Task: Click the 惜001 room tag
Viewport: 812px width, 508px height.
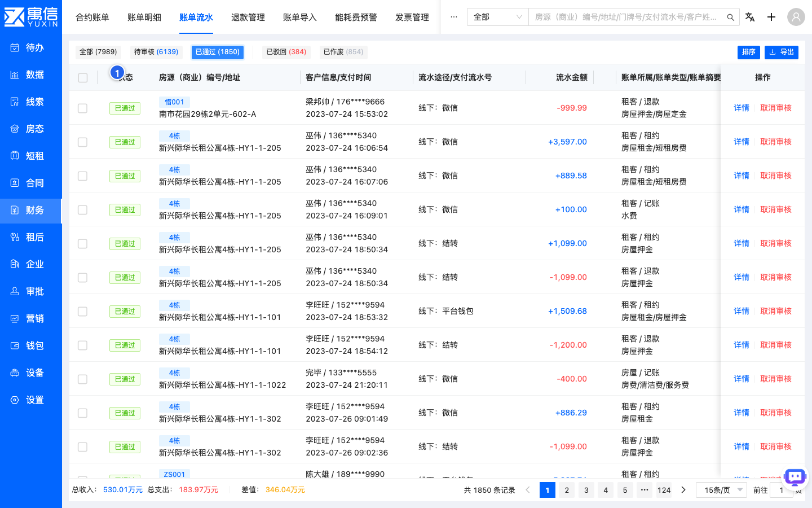Action: [x=174, y=102]
